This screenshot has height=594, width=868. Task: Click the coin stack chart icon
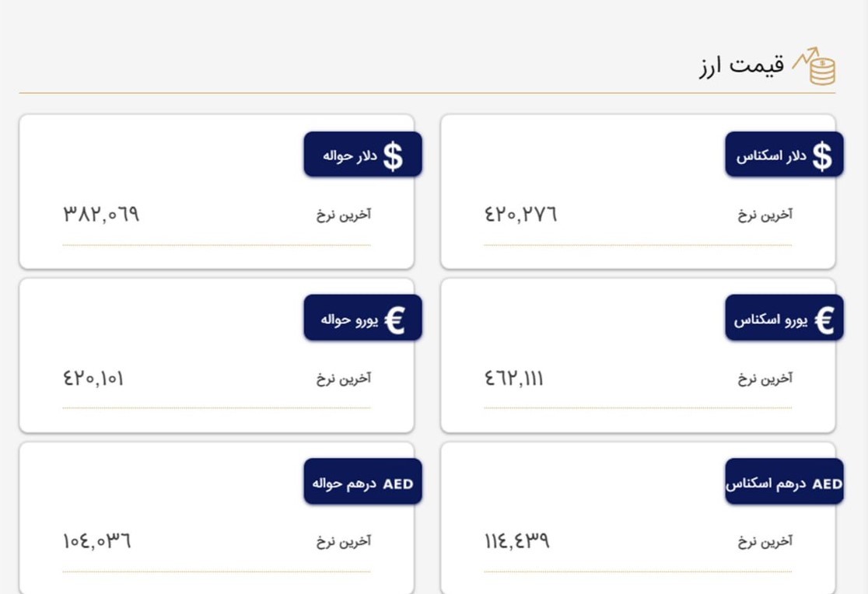click(x=814, y=65)
